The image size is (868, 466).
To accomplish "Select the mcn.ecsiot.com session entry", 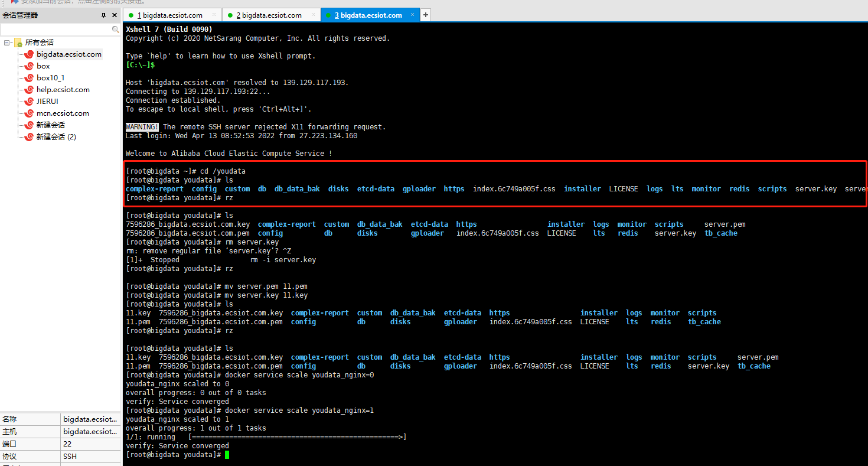I will pyautogui.click(x=63, y=113).
